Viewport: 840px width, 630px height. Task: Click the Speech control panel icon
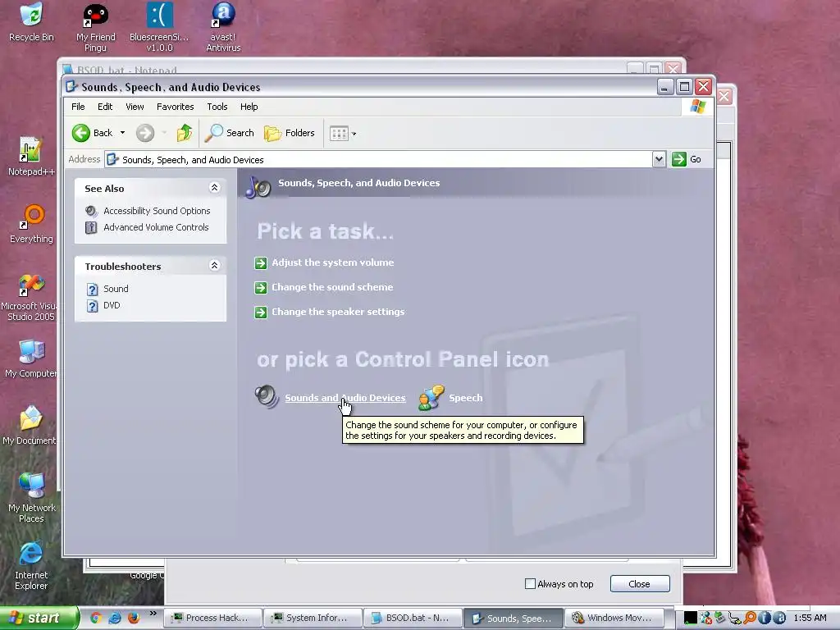point(431,398)
